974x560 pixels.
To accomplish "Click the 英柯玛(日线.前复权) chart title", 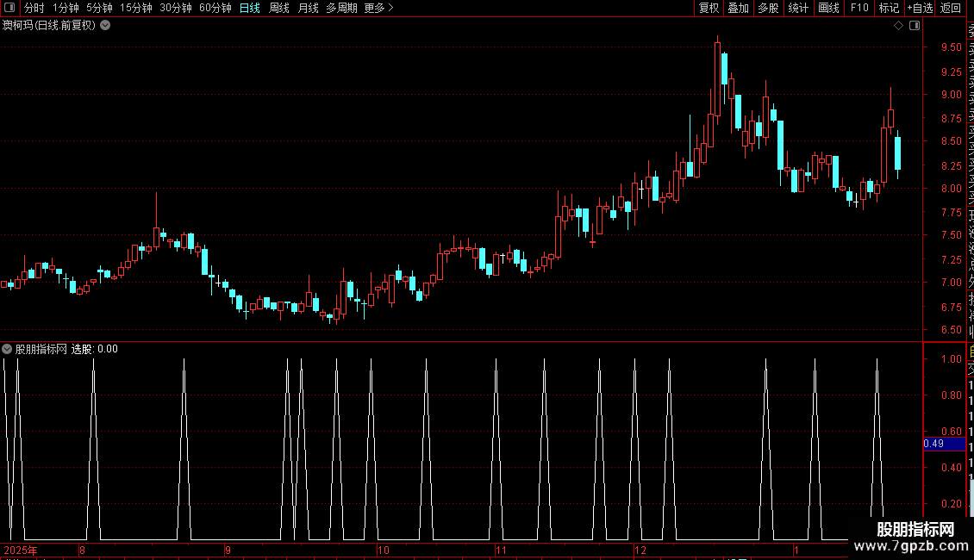I will click(49, 26).
